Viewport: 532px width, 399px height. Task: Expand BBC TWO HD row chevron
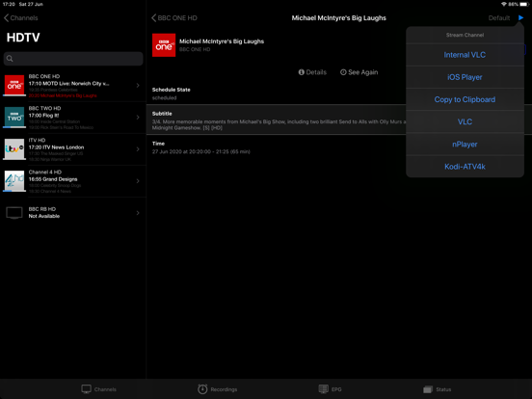pyautogui.click(x=138, y=117)
